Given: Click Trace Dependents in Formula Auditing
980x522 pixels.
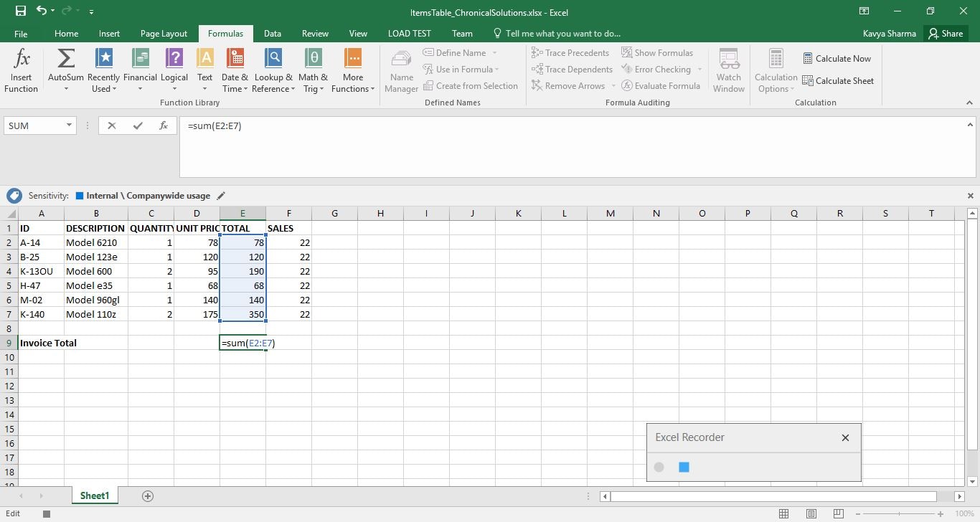Looking at the screenshot, I should pos(570,69).
